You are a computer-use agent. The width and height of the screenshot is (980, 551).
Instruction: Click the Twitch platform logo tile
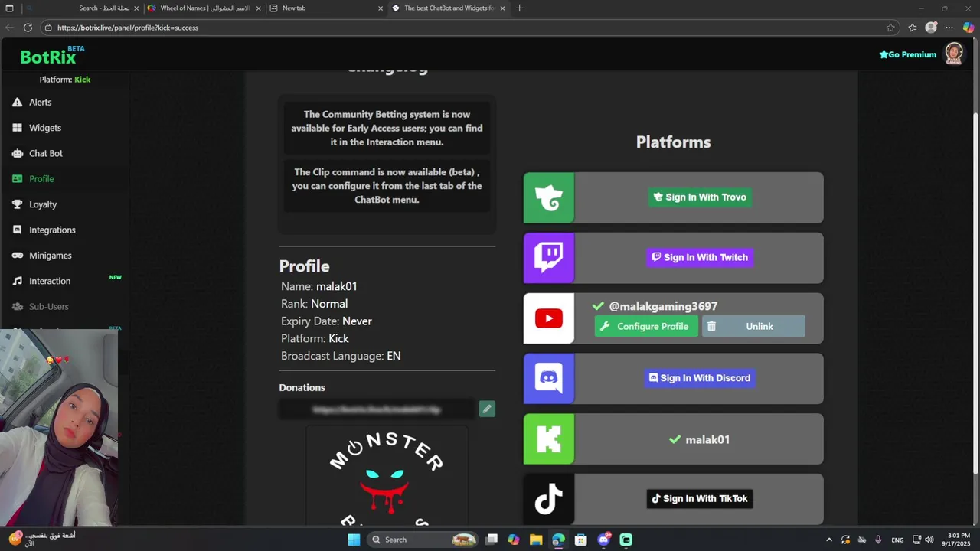(548, 258)
